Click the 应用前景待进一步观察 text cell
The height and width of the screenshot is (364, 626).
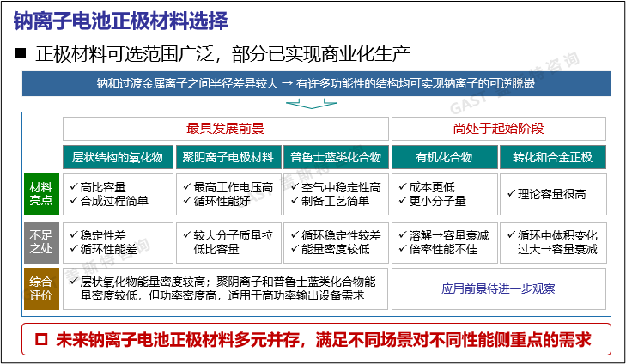click(x=498, y=288)
